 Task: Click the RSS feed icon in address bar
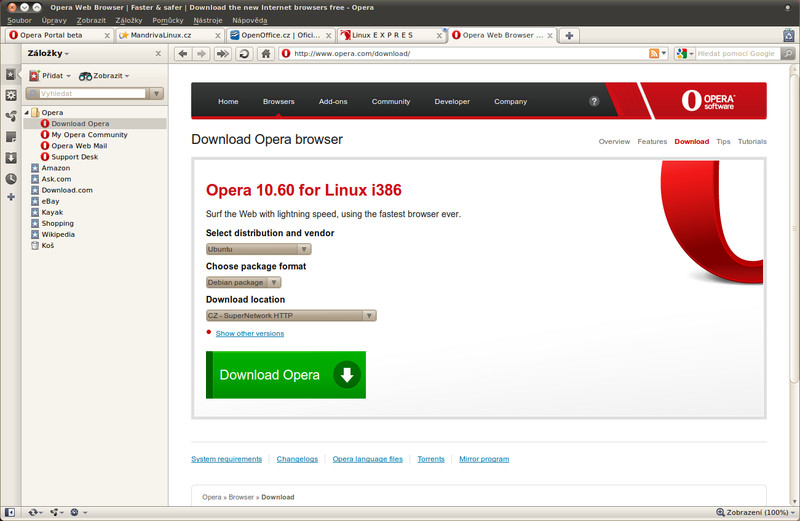click(654, 53)
